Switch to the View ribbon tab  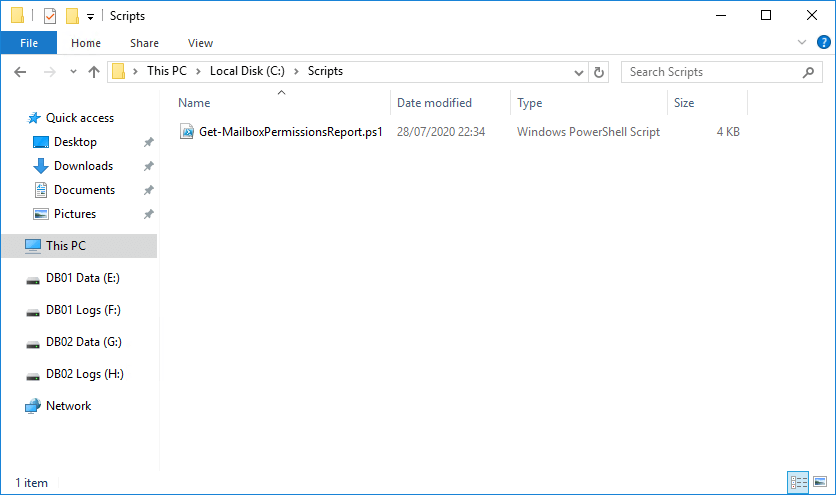pos(200,43)
